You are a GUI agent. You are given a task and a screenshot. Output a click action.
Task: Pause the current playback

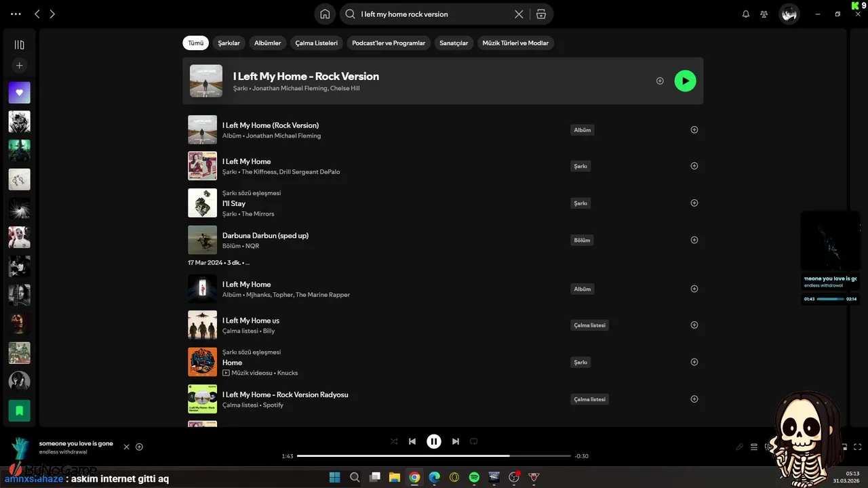coord(434,441)
